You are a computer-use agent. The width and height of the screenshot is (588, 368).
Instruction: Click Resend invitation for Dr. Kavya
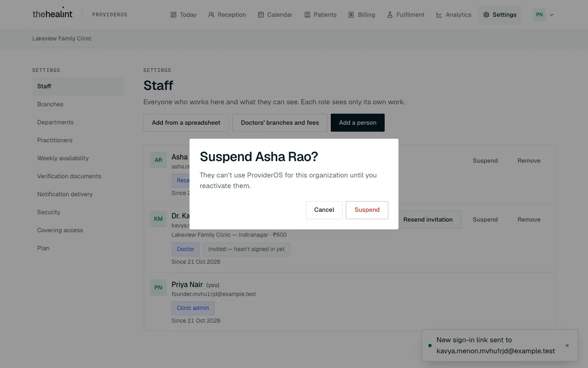(x=428, y=220)
